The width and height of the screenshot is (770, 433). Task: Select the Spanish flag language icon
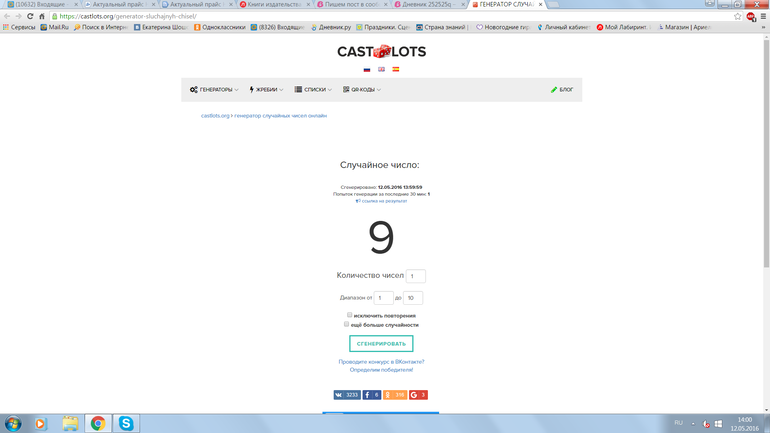click(395, 70)
